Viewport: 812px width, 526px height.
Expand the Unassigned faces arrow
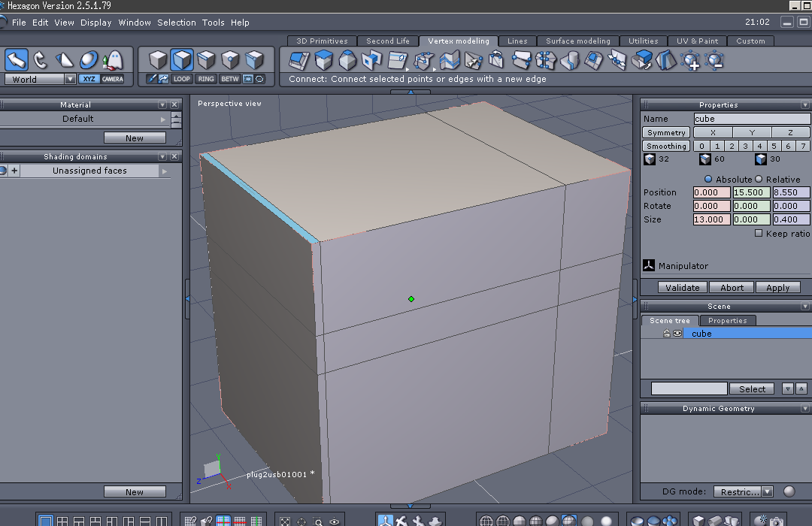(x=165, y=171)
